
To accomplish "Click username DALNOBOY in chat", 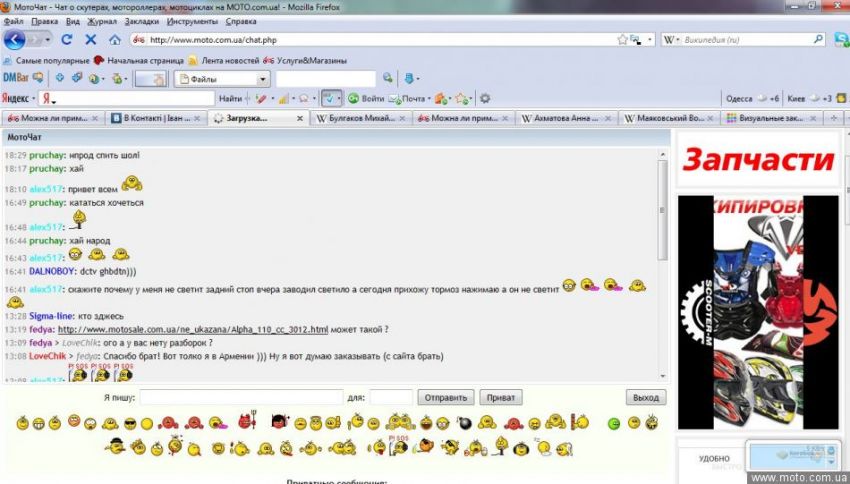I will coord(51,271).
